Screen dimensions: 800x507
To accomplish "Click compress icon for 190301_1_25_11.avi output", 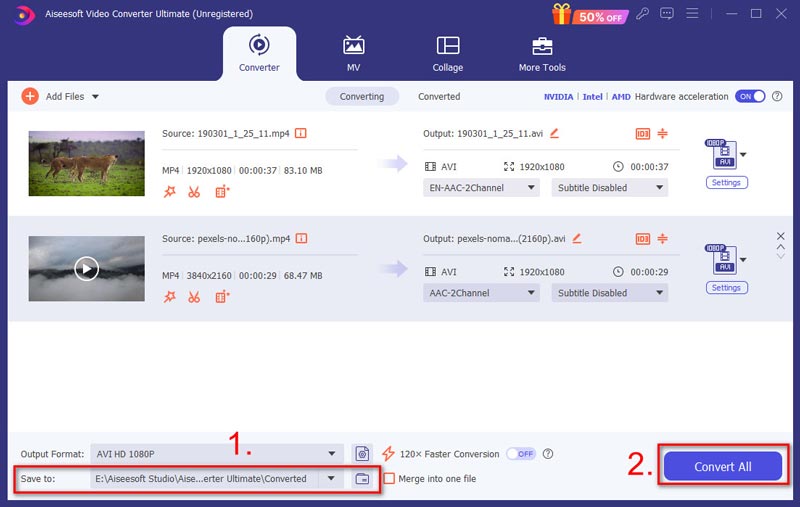I will [662, 134].
